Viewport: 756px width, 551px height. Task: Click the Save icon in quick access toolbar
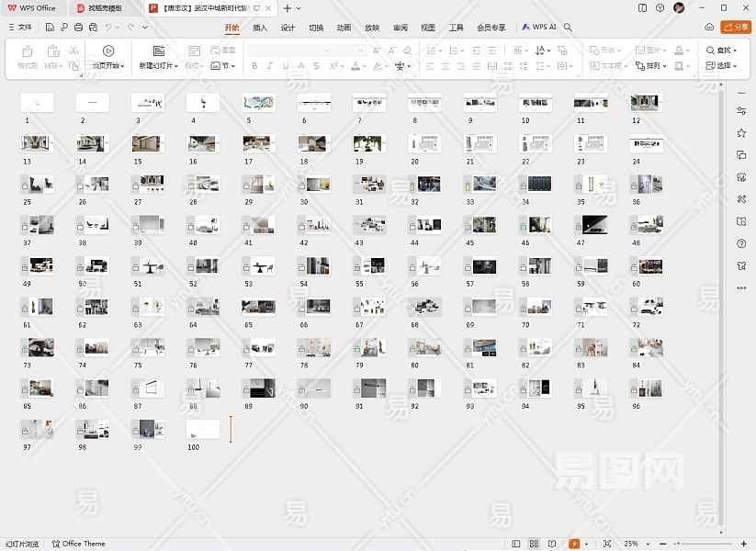pos(50,28)
